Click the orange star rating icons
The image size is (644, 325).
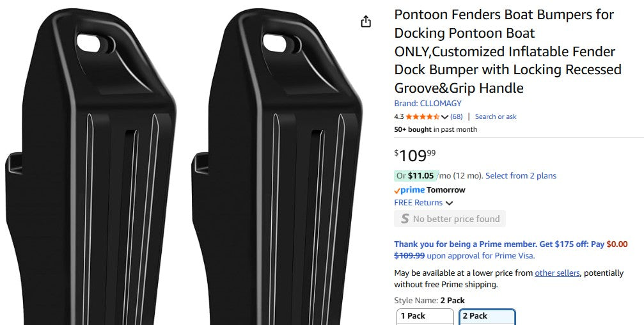[x=422, y=116]
